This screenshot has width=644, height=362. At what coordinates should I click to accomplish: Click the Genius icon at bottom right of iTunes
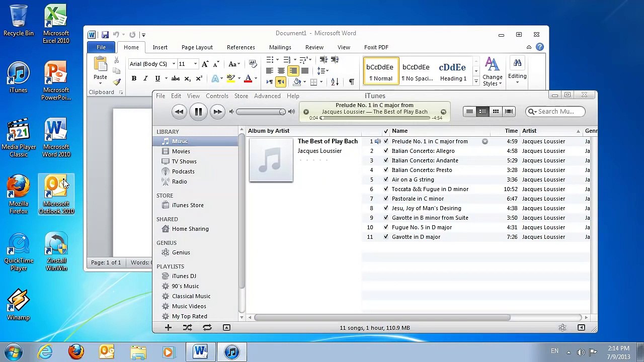pyautogui.click(x=562, y=327)
